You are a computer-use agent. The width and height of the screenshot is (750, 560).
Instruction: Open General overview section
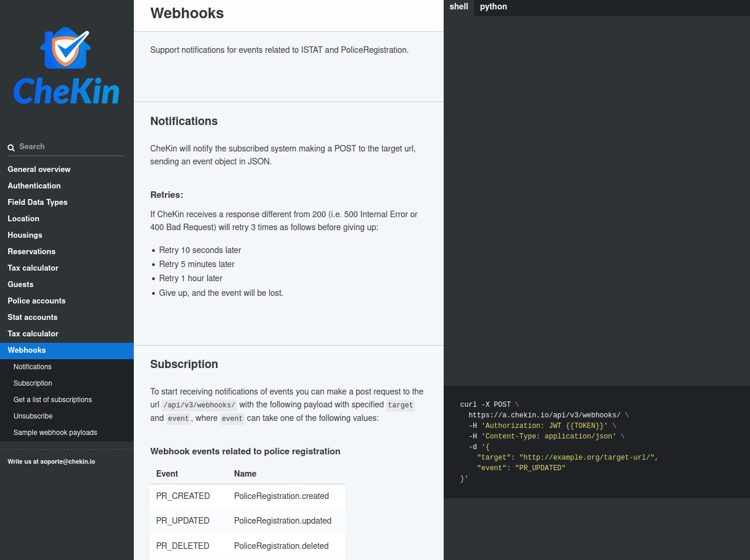(39, 169)
